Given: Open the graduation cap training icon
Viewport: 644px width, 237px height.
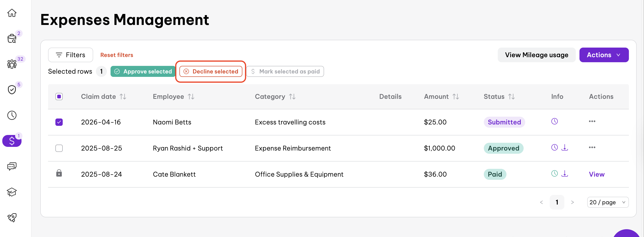Looking at the screenshot, I should pos(12,192).
